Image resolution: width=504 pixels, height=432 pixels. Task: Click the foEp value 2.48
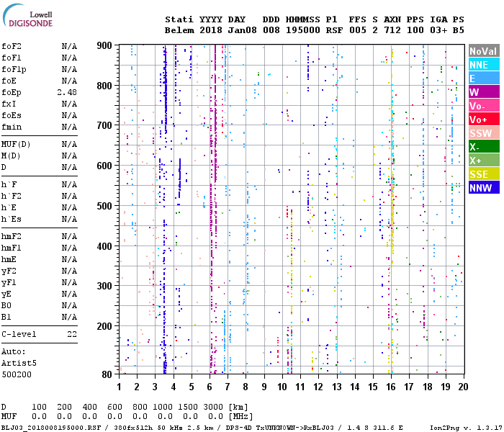pyautogui.click(x=67, y=92)
